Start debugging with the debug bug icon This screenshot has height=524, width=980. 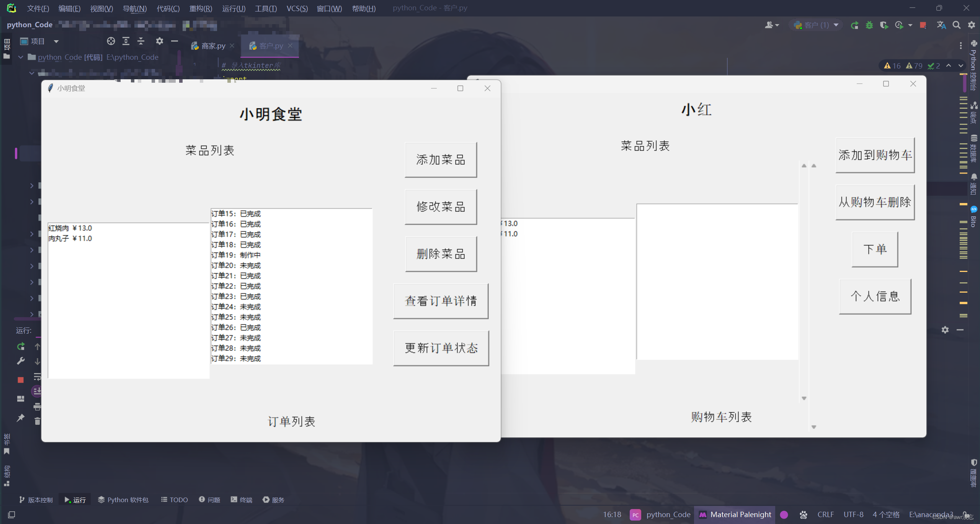[x=870, y=25]
